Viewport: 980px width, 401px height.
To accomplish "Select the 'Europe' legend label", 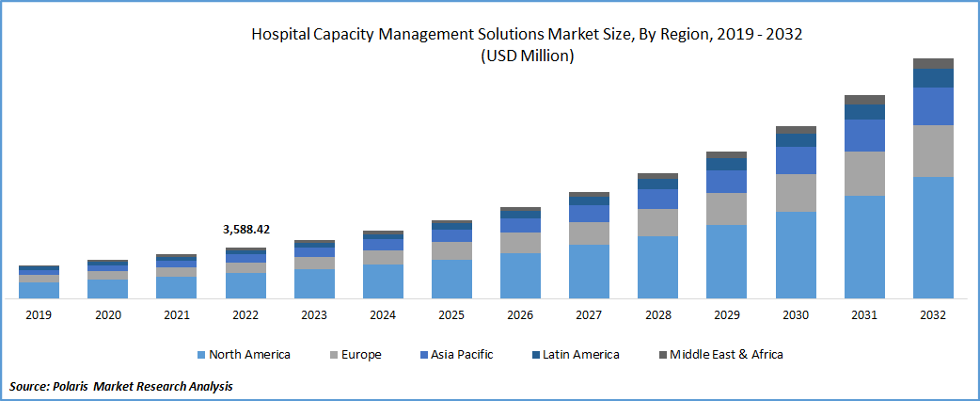I will tap(361, 355).
